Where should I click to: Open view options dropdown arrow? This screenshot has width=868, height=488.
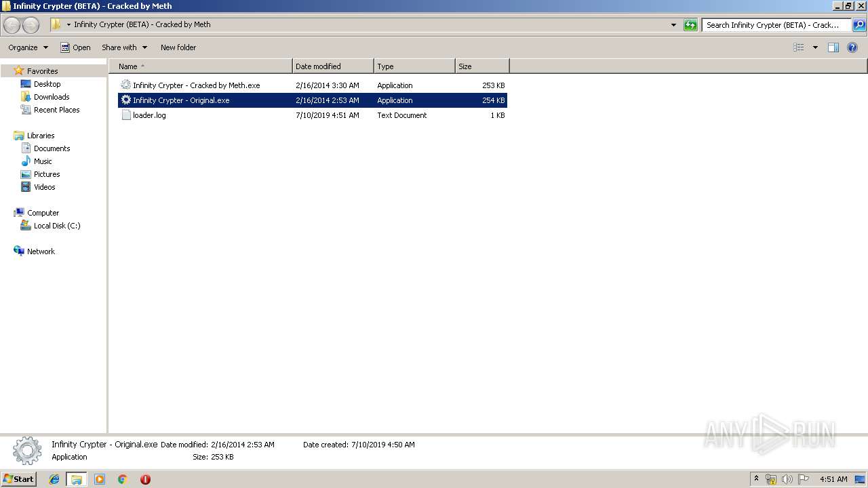[x=815, y=47]
